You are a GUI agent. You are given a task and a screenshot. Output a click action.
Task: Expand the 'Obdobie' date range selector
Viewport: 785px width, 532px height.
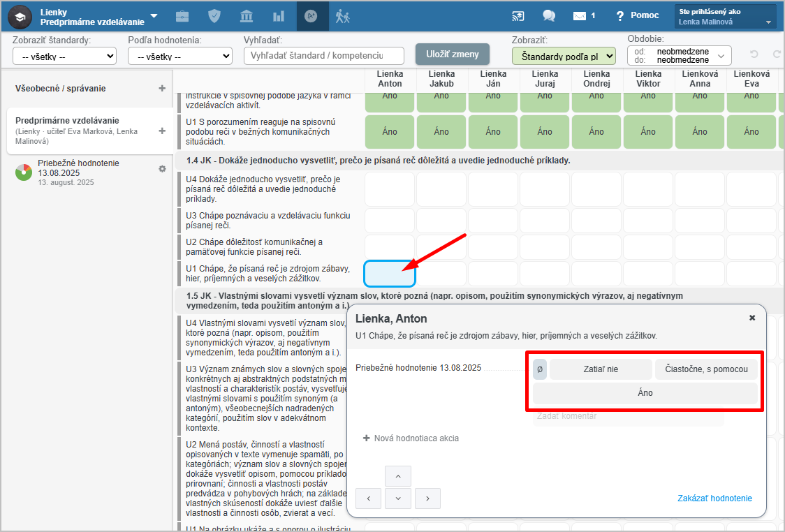[x=679, y=56]
